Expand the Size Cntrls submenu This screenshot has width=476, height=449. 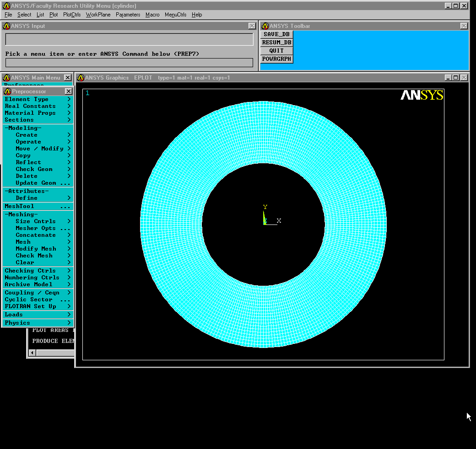coord(38,221)
